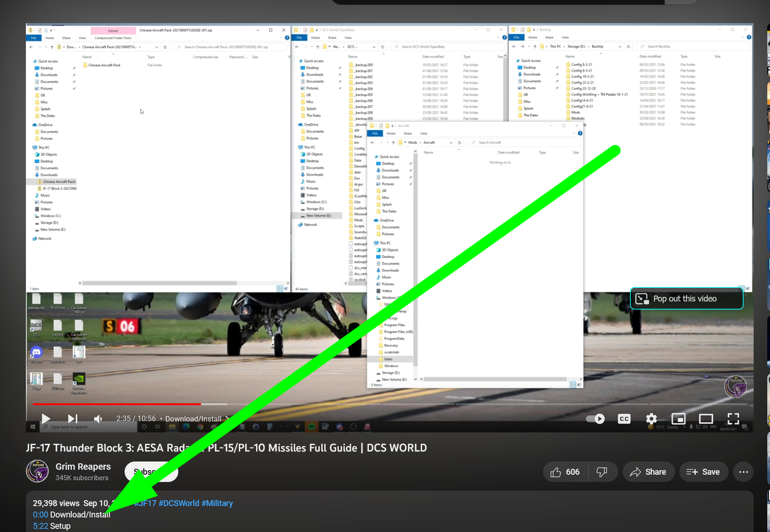Open the Download/Install chapter list

197,419
